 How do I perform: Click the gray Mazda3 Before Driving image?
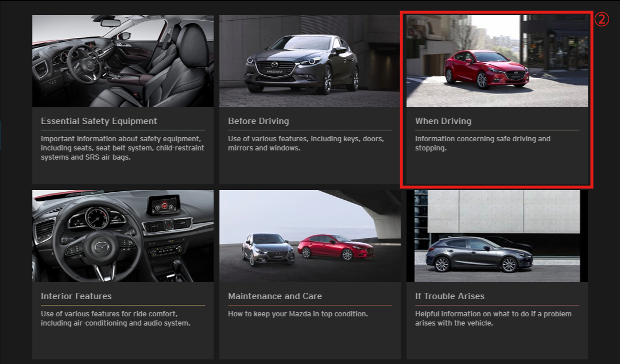pos(310,61)
